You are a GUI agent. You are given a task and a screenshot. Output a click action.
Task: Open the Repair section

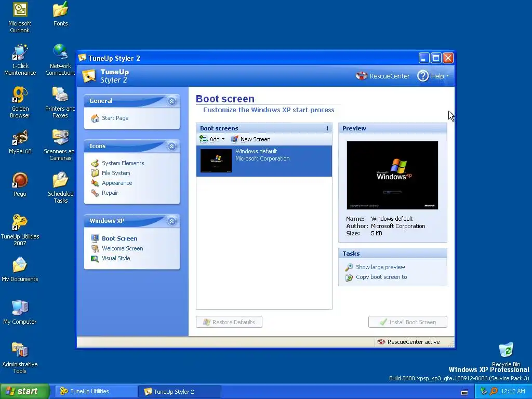pyautogui.click(x=110, y=193)
